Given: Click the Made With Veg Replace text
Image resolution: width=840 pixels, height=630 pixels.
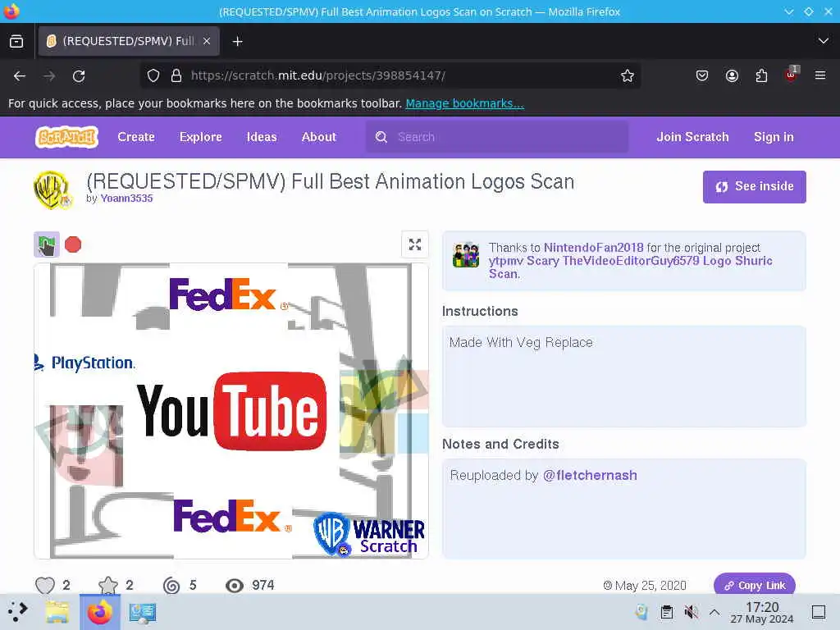Looking at the screenshot, I should [x=521, y=342].
